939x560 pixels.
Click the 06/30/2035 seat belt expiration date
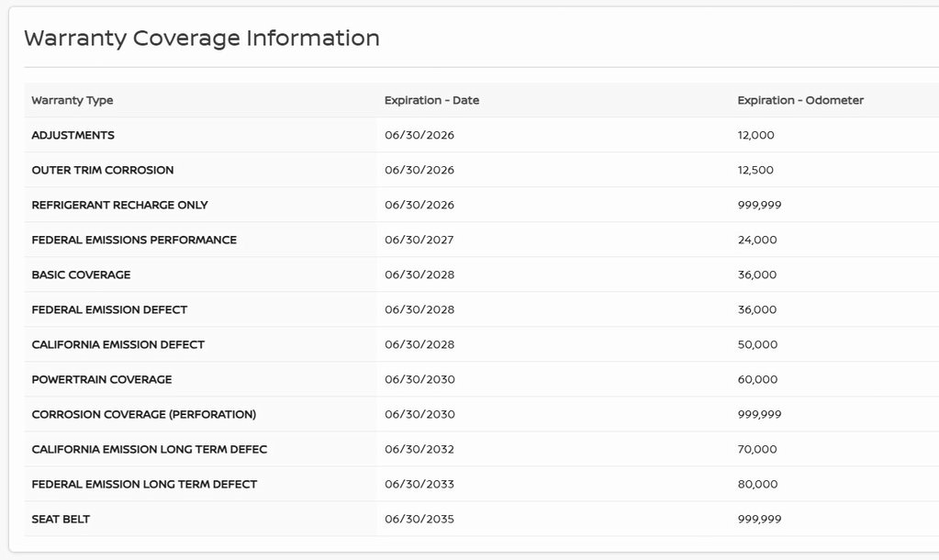tap(419, 519)
